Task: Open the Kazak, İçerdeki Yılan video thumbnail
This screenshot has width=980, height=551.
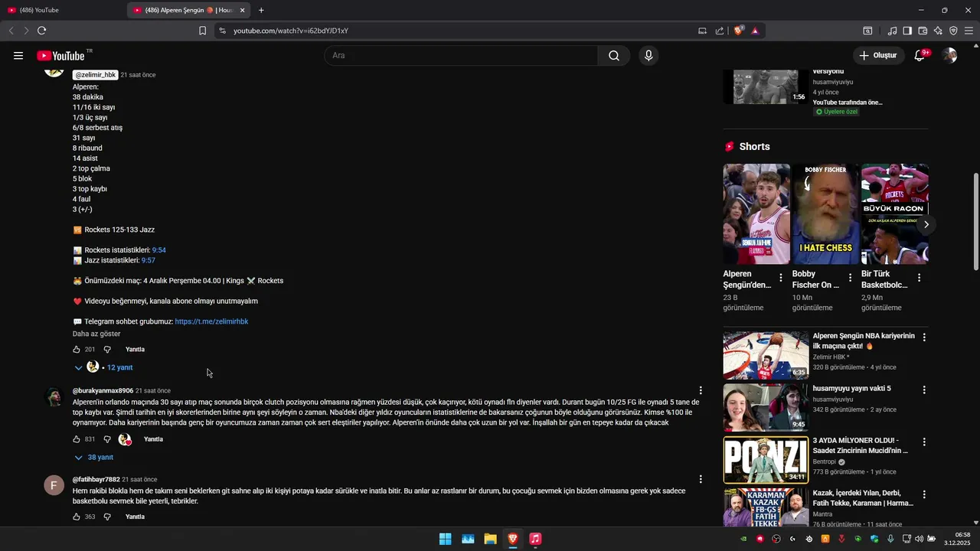Action: click(766, 507)
